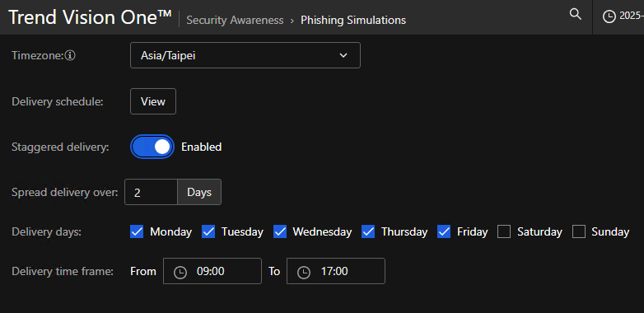Screen dimensions: 644x313
Task: Click clock icon in From time field
Action: click(180, 272)
